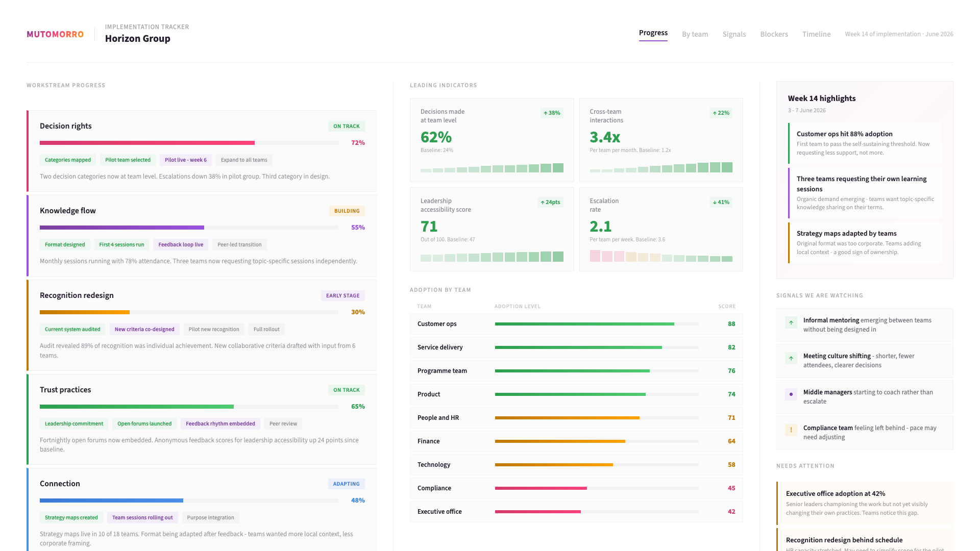This screenshot has width=980, height=551.
Task: Click the Customer ops adoption bar
Action: 596,324
